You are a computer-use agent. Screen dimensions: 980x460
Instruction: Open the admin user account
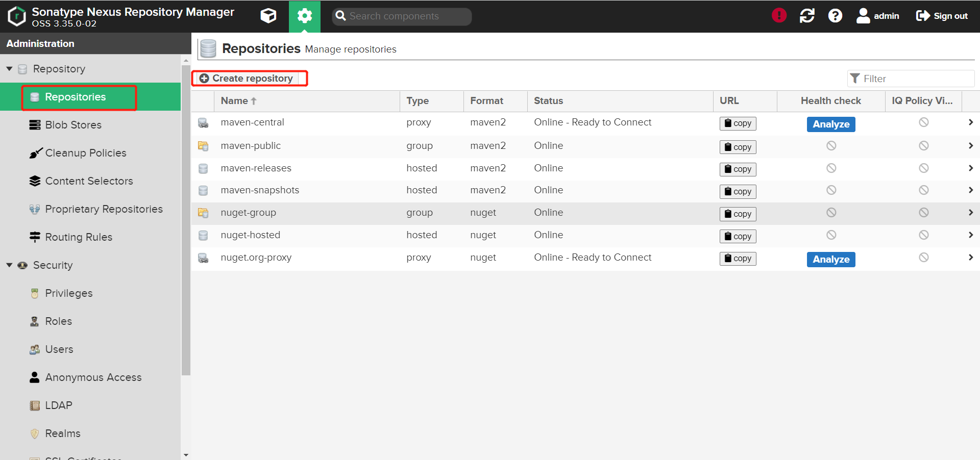pos(877,16)
